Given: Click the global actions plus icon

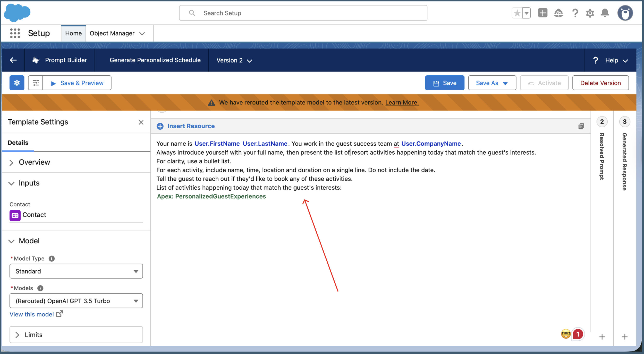Looking at the screenshot, I should point(543,13).
